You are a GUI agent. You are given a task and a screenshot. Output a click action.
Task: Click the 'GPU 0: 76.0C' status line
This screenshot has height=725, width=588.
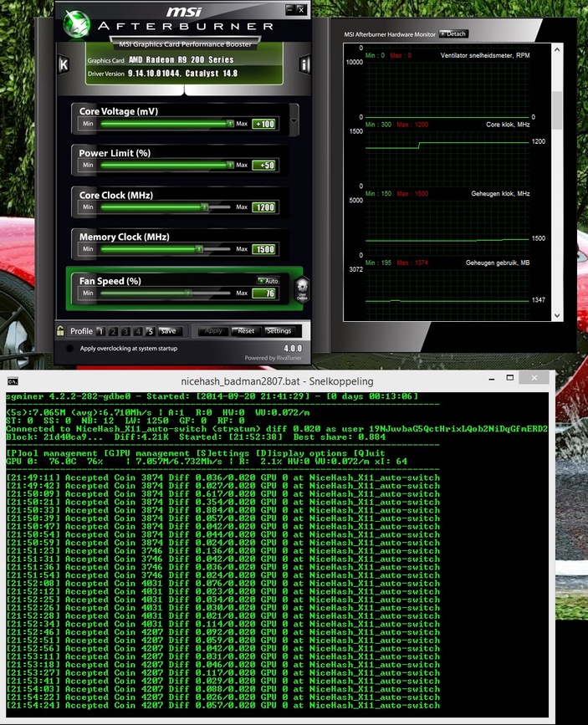pos(207,462)
